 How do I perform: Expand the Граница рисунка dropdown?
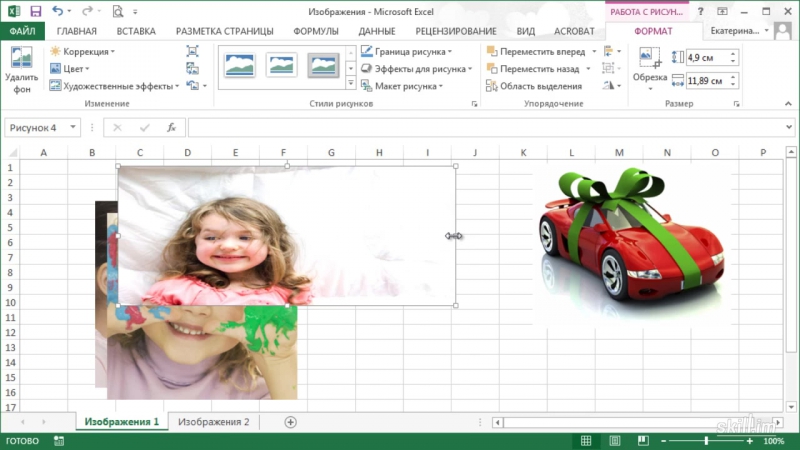pos(406,51)
